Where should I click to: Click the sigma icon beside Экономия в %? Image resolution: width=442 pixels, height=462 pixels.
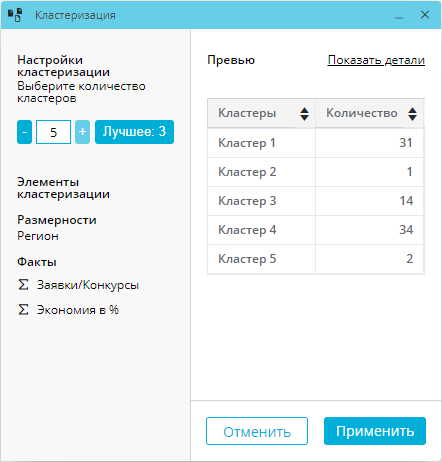coord(23,310)
